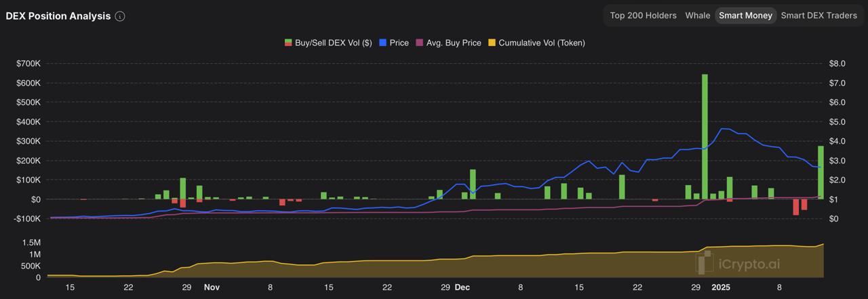The width and height of the screenshot is (868, 299).
Task: Toggle the Cumulative Vol (Token) legend entry
Action: 536,43
